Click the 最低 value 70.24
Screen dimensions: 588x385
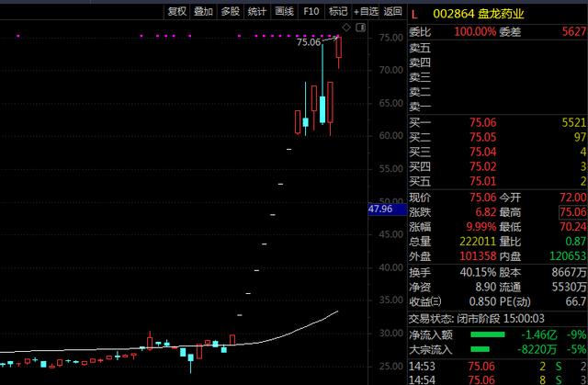(x=573, y=227)
